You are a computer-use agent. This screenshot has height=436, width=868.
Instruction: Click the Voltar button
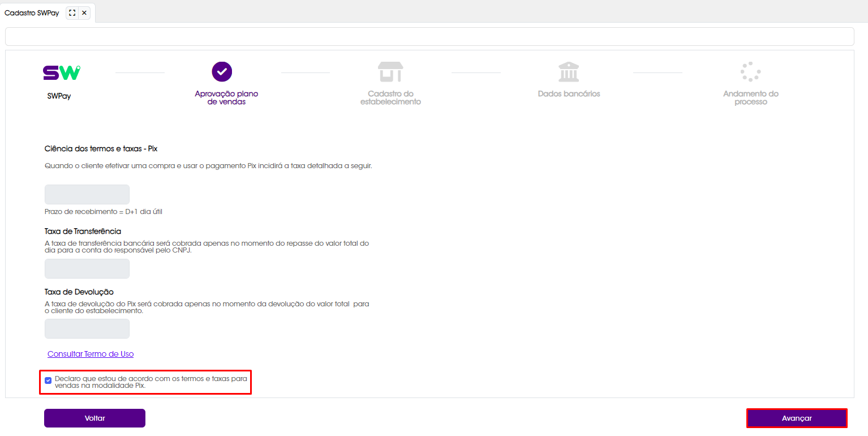[94, 418]
